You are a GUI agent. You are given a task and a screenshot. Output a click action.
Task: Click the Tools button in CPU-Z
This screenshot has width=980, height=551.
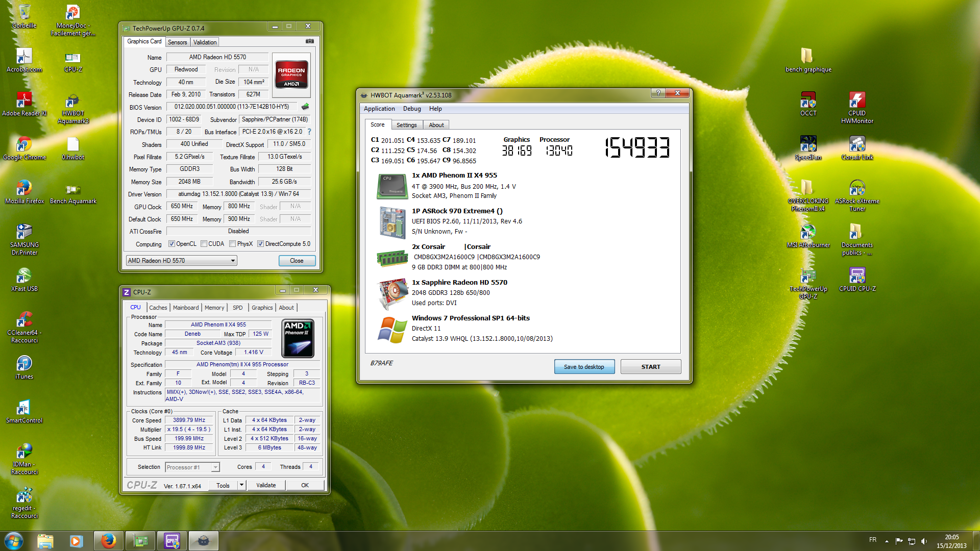(223, 485)
